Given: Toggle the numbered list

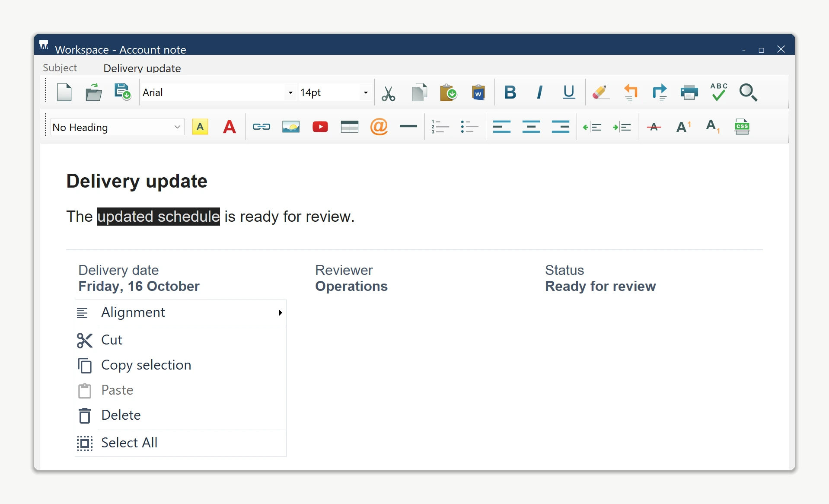Looking at the screenshot, I should (x=440, y=127).
